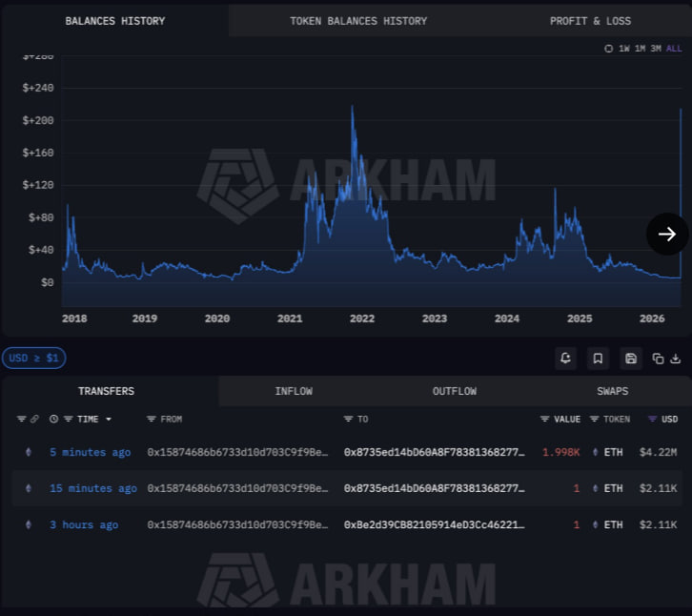Open the TO column filter icon
Image resolution: width=692 pixels, height=616 pixels.
coord(348,419)
